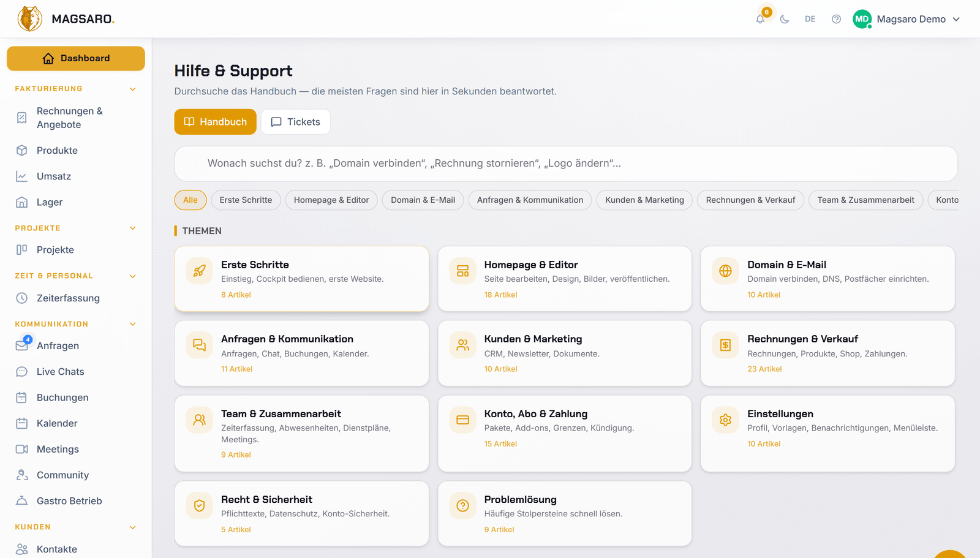Click the '11 Artikel' count

tap(236, 369)
